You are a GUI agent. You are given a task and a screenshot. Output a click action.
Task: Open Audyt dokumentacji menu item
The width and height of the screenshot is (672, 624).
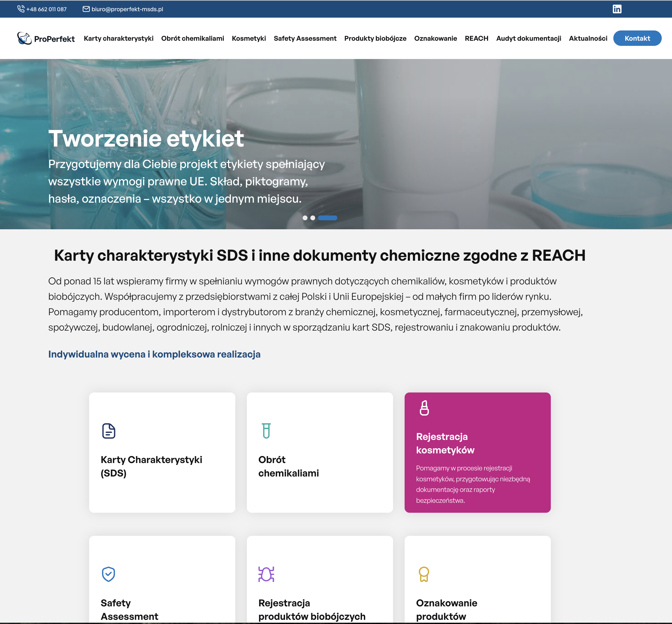528,38
